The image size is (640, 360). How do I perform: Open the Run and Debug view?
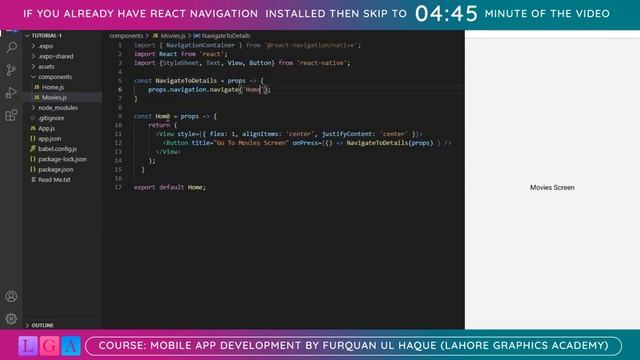click(11, 93)
